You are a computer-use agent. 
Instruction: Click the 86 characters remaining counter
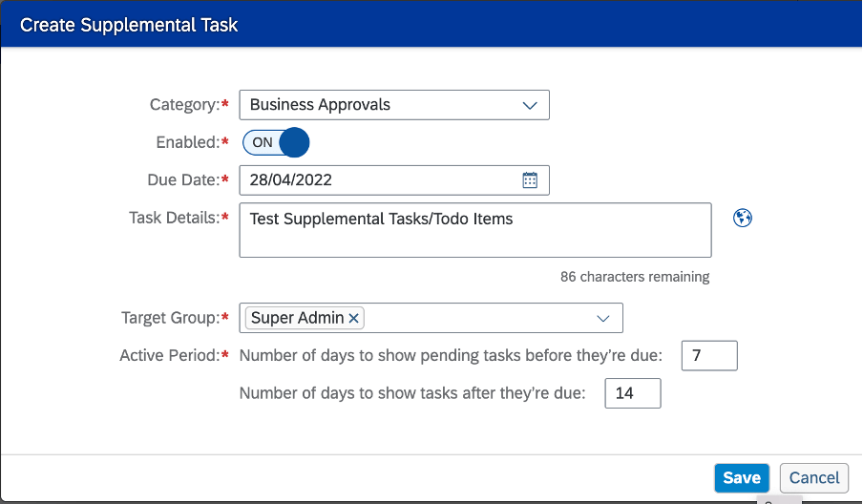click(635, 277)
